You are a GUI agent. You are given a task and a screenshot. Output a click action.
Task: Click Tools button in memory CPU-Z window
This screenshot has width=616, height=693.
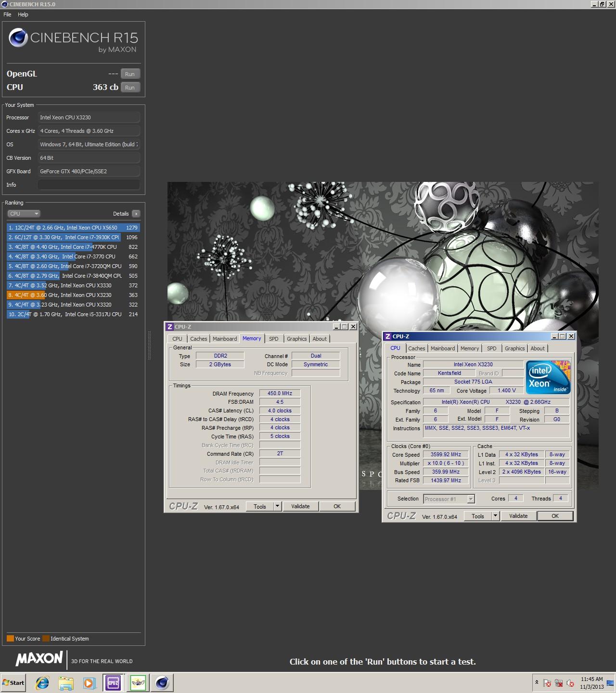tap(260, 506)
